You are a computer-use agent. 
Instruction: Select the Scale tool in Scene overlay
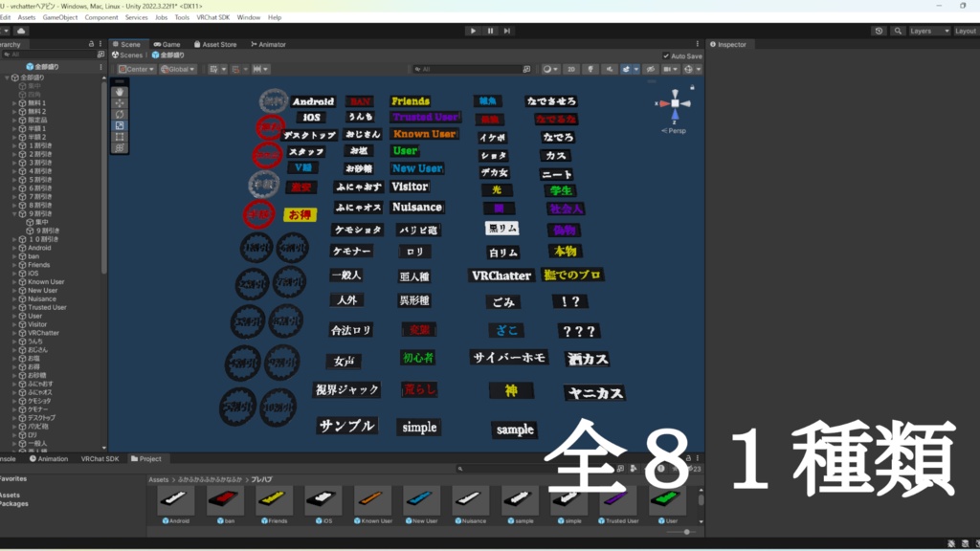(x=120, y=125)
